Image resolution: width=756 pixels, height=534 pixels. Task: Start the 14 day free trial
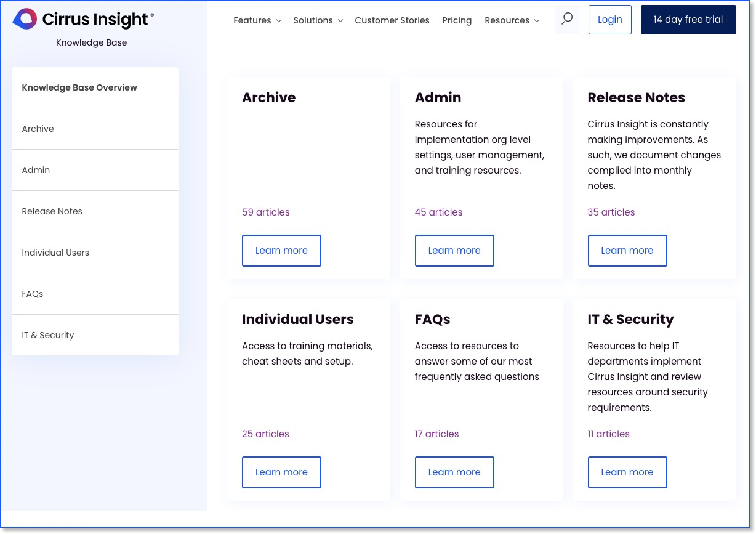(688, 20)
